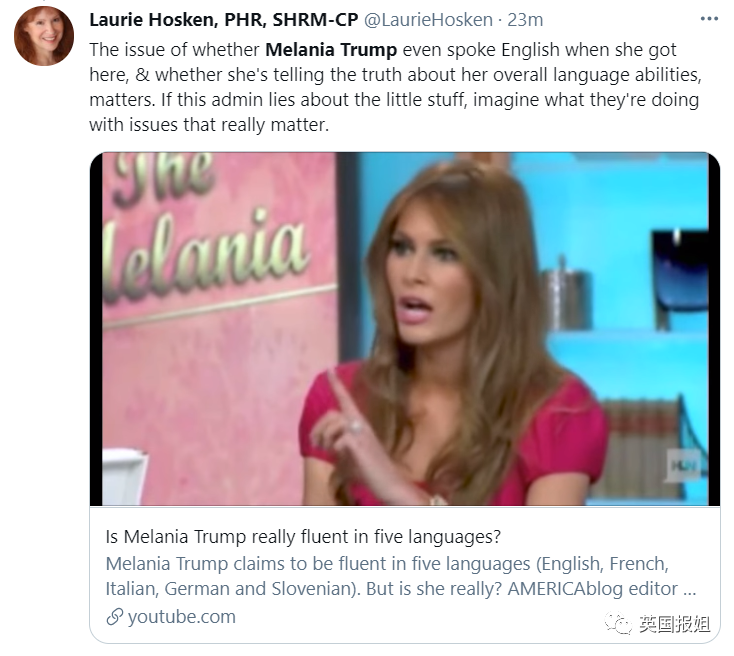
Task: Click the sentence 'with issues that really matter.'
Action: click(x=209, y=125)
